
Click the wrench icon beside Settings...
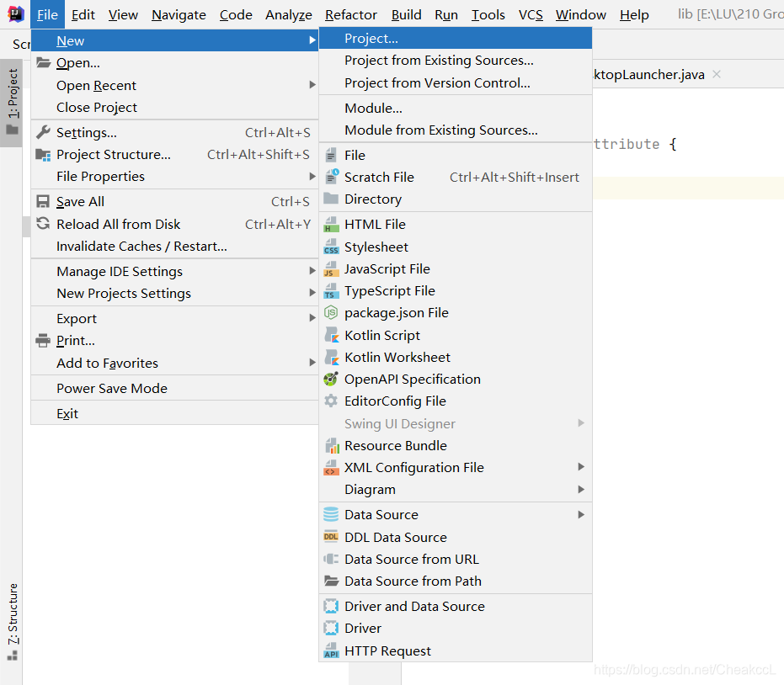(44, 132)
